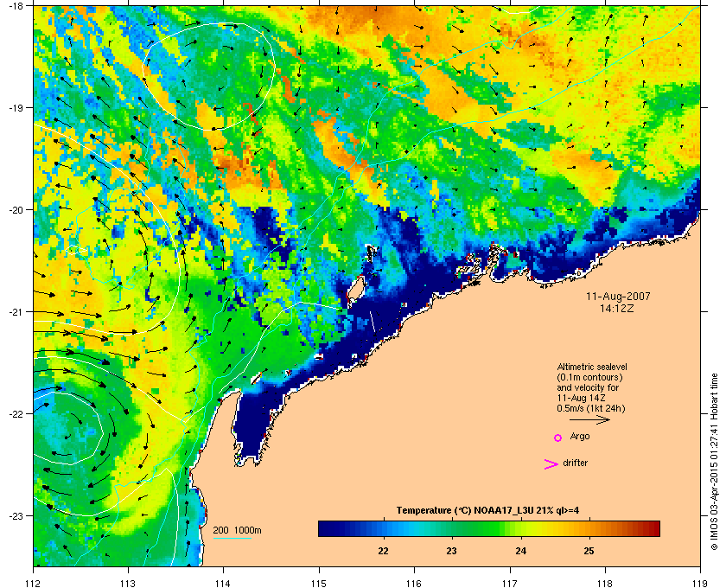Click the magenta Argo circle symbol in legend
This screenshot has width=726, height=588.
(x=558, y=438)
